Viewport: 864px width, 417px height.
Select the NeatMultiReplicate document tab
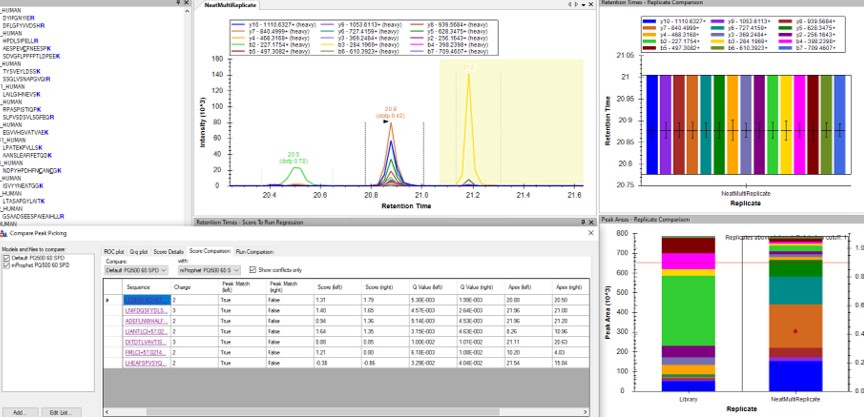228,5
